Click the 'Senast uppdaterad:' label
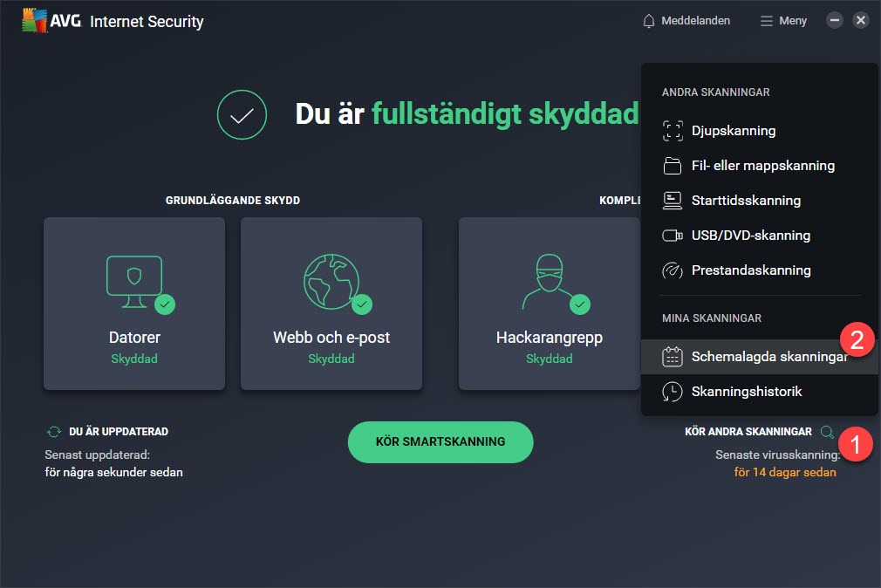Viewport: 881px width, 588px height. (97, 455)
